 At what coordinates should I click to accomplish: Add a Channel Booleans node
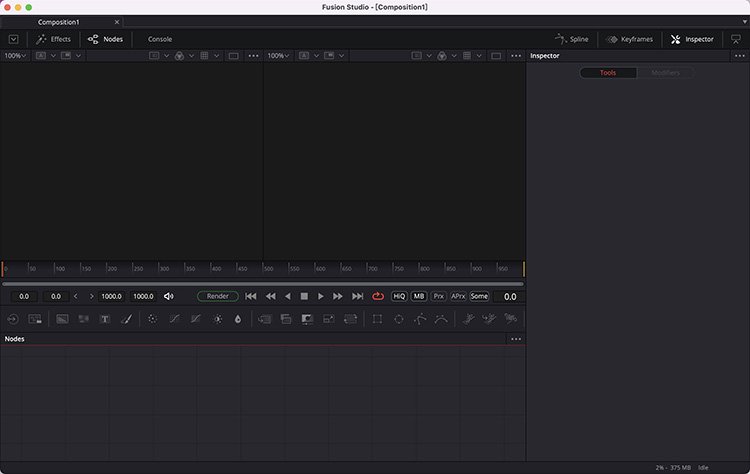click(286, 319)
